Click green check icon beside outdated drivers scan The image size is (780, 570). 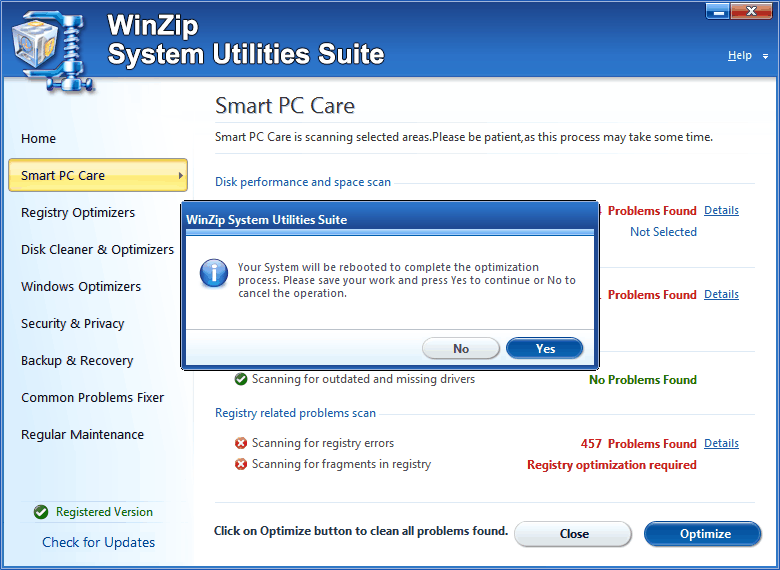(241, 380)
